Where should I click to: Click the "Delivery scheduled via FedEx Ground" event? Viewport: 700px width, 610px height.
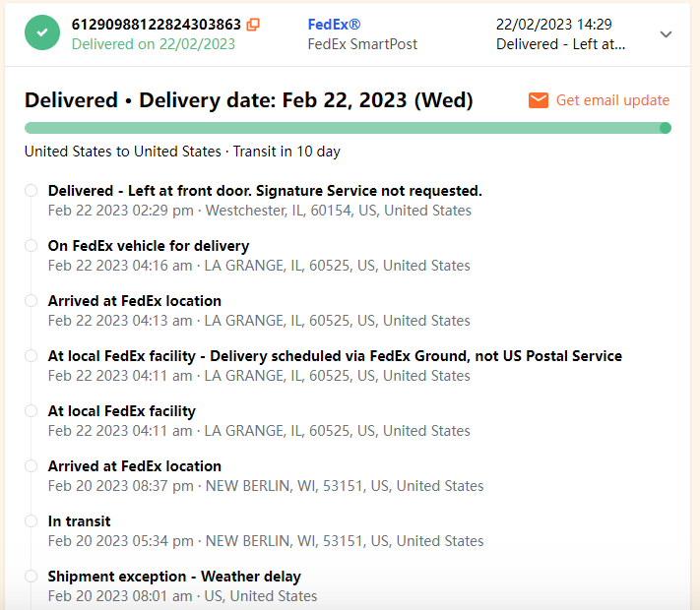335,356
